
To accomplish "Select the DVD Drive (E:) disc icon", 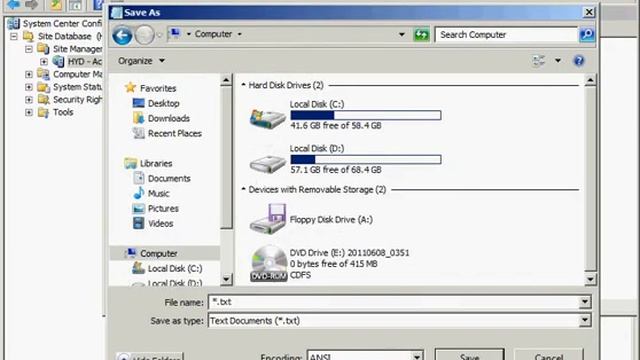I will (269, 263).
